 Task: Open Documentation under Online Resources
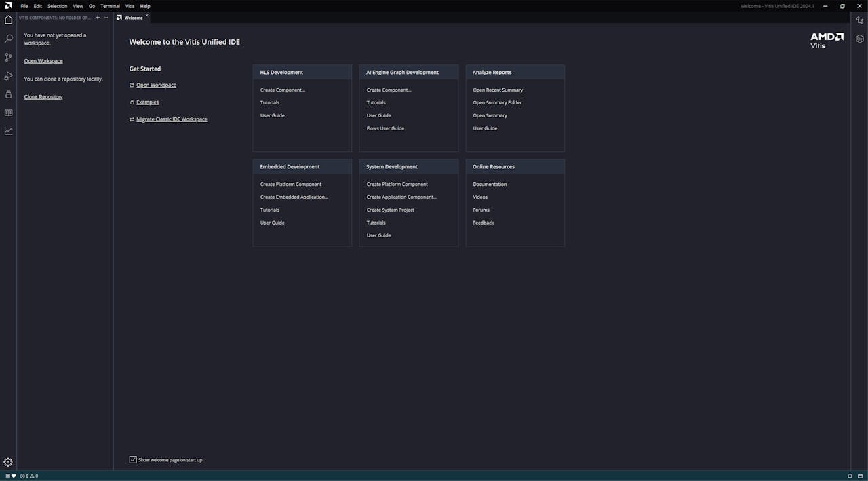click(x=490, y=185)
